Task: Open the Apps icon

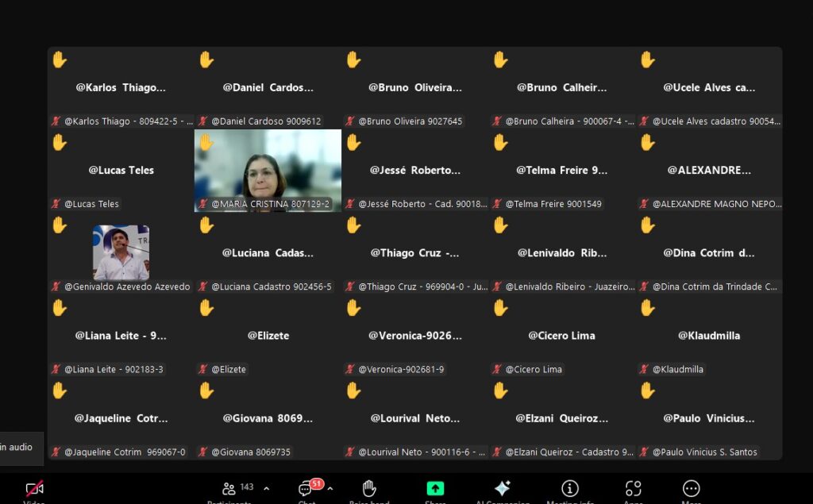Action: pos(633,488)
